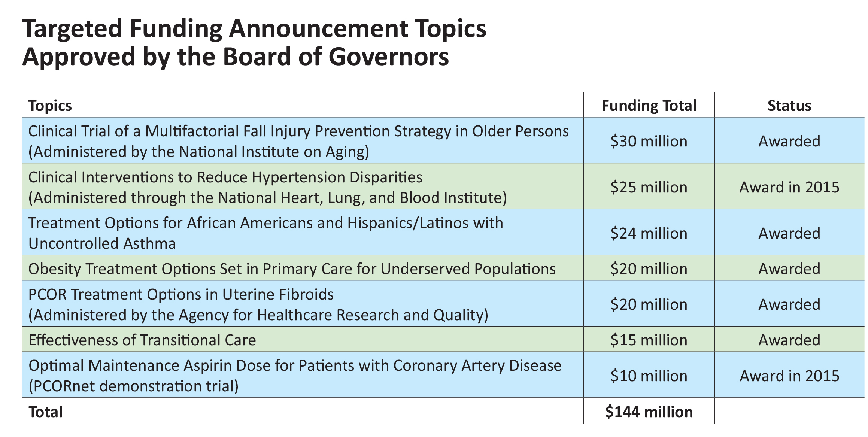
Task: Click the $144 million total amount
Action: 649,412
